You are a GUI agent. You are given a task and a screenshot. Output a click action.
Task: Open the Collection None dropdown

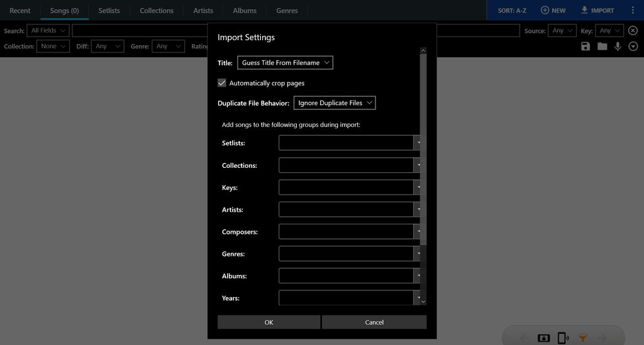(x=53, y=47)
